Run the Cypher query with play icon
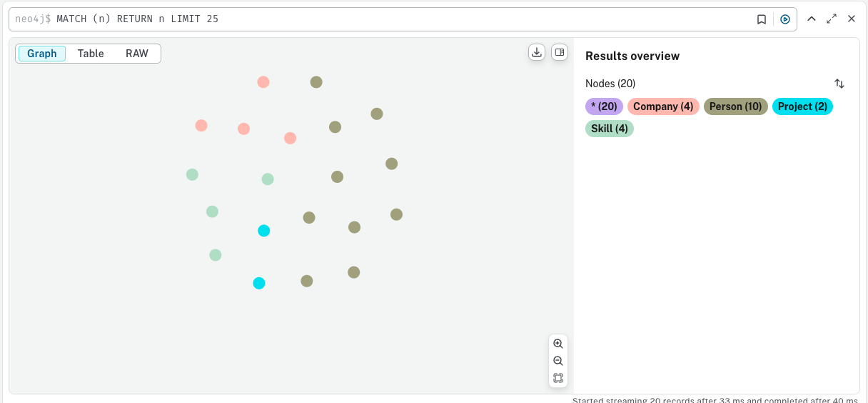The height and width of the screenshot is (403, 868). (785, 19)
